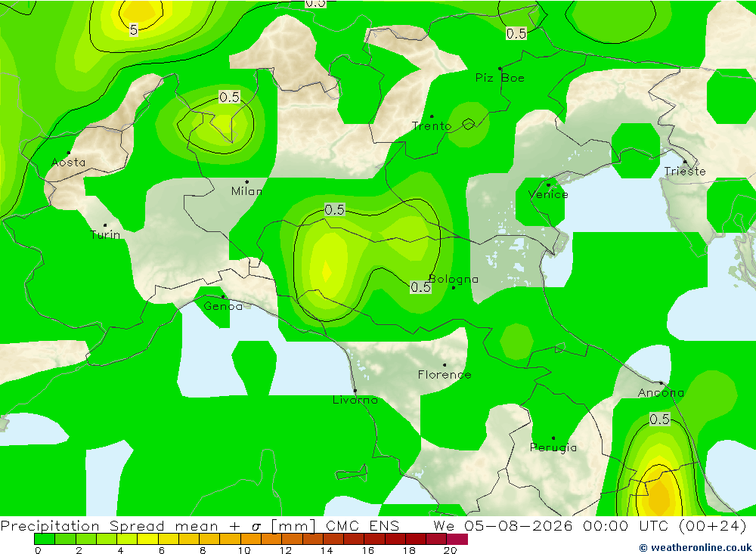This screenshot has height=554, width=756.
Task: Click the Milan city label
Action: (x=247, y=191)
